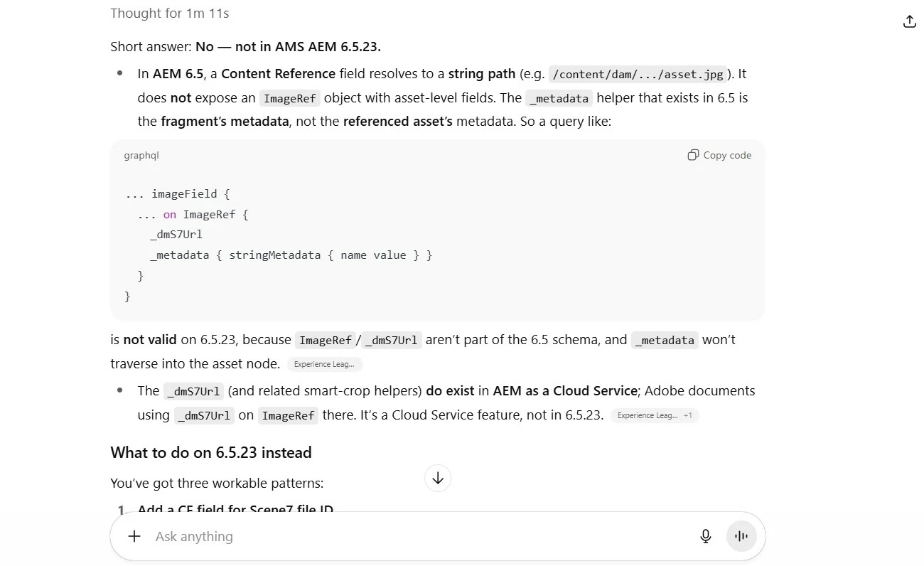Click the copy icon beside Copy code
This screenshot has width=924, height=566.
(693, 155)
